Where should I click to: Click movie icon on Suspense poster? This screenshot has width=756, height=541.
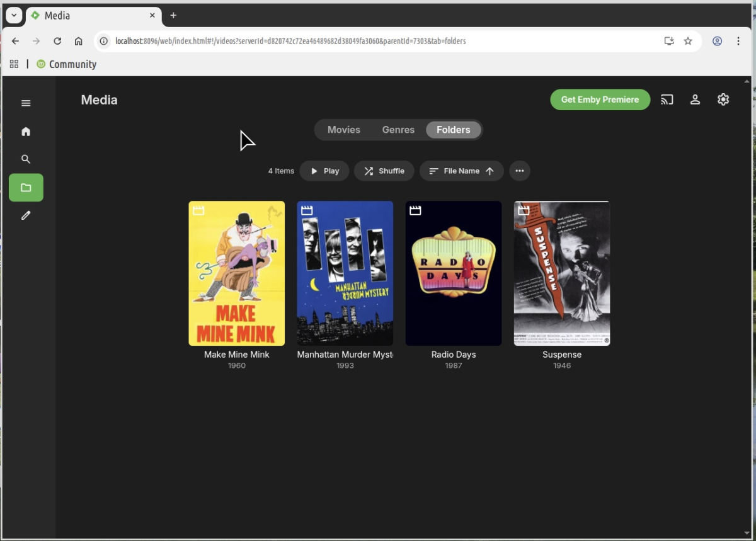pos(524,210)
